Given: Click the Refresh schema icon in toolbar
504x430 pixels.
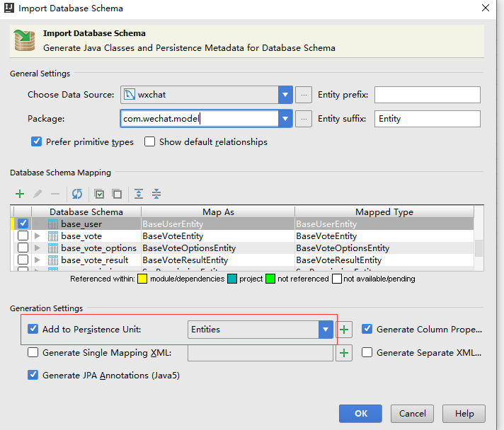Looking at the screenshot, I should point(76,194).
